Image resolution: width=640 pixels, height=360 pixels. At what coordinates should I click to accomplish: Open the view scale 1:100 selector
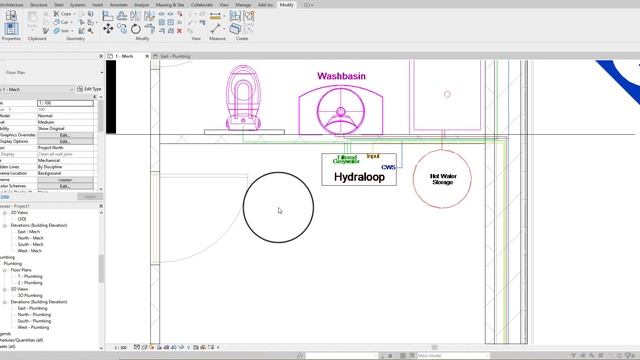[120, 348]
